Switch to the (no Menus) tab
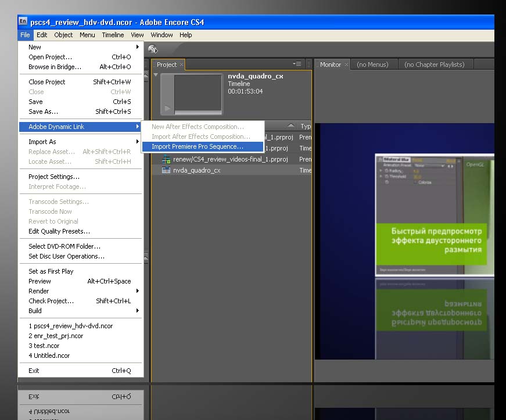The image size is (506, 420). tap(373, 64)
